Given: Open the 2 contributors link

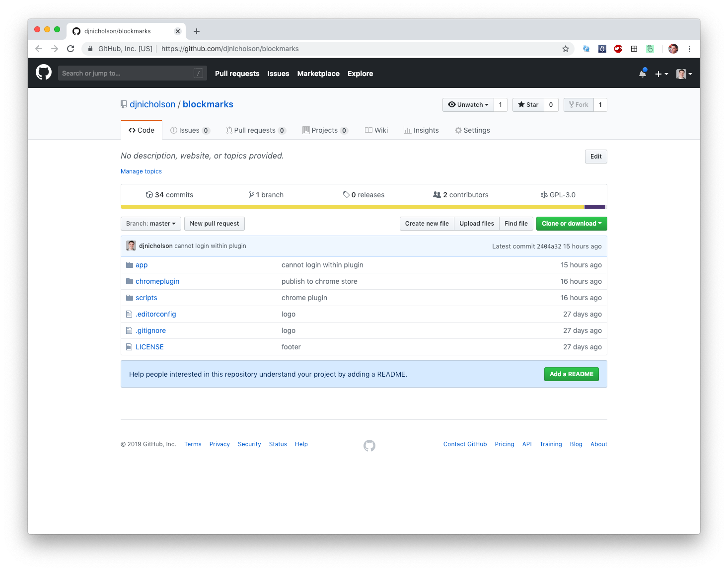Looking at the screenshot, I should 461,195.
